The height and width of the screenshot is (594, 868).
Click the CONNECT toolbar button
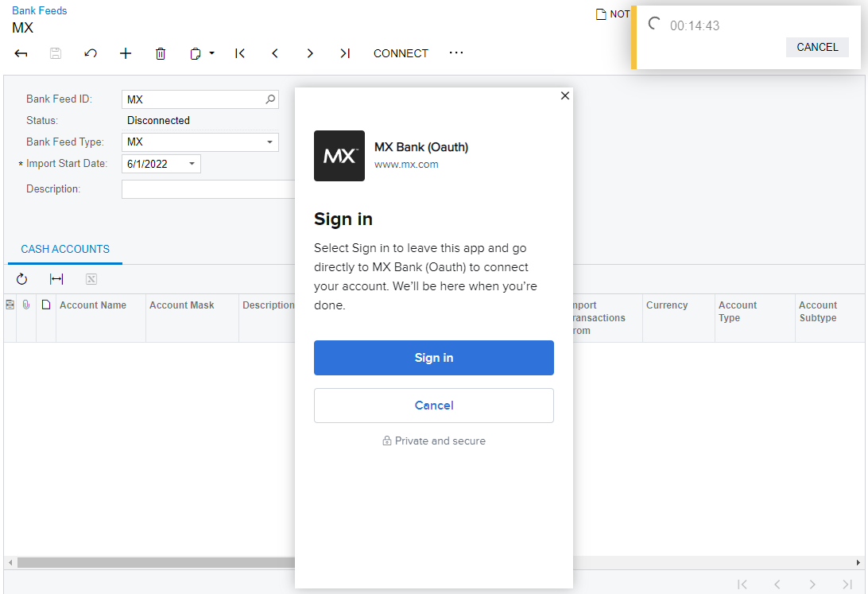[401, 53]
